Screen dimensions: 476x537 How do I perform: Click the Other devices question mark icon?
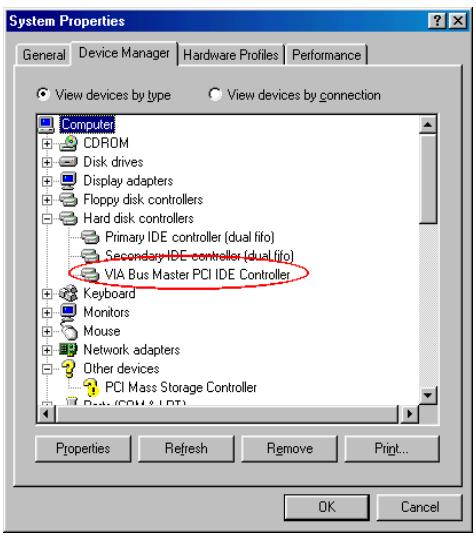coord(68,369)
